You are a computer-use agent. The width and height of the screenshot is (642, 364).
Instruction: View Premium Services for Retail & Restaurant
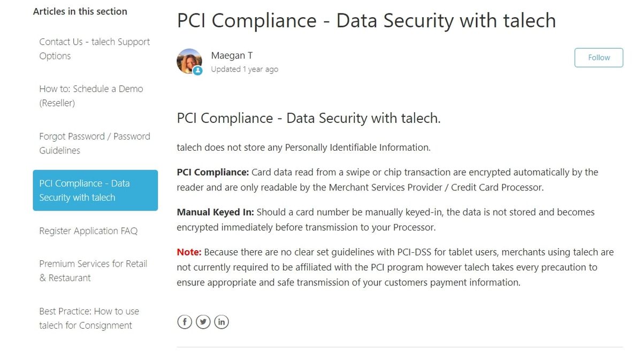93,270
